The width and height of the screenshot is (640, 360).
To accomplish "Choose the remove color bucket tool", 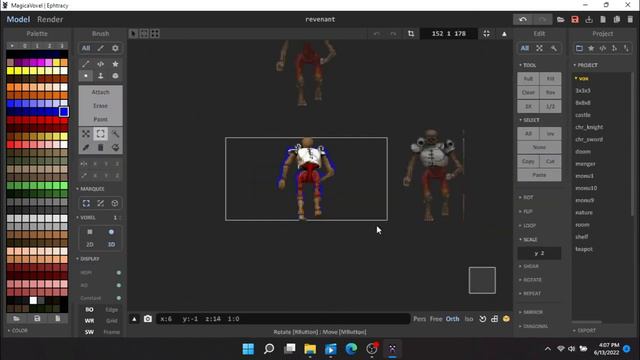I will tap(100, 147).
